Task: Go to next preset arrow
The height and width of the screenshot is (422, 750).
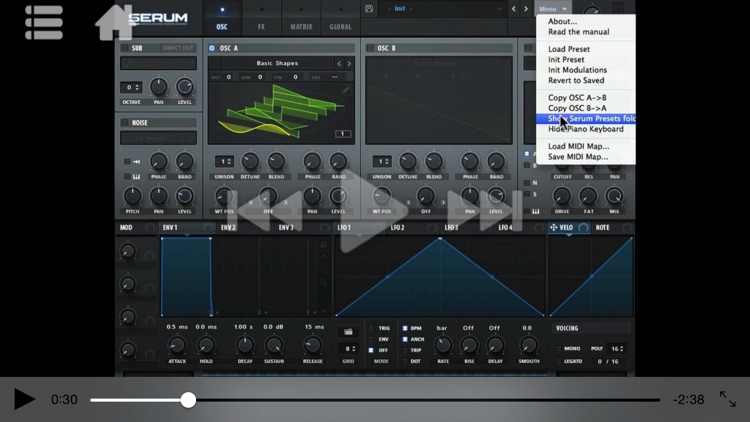Action: [526, 9]
